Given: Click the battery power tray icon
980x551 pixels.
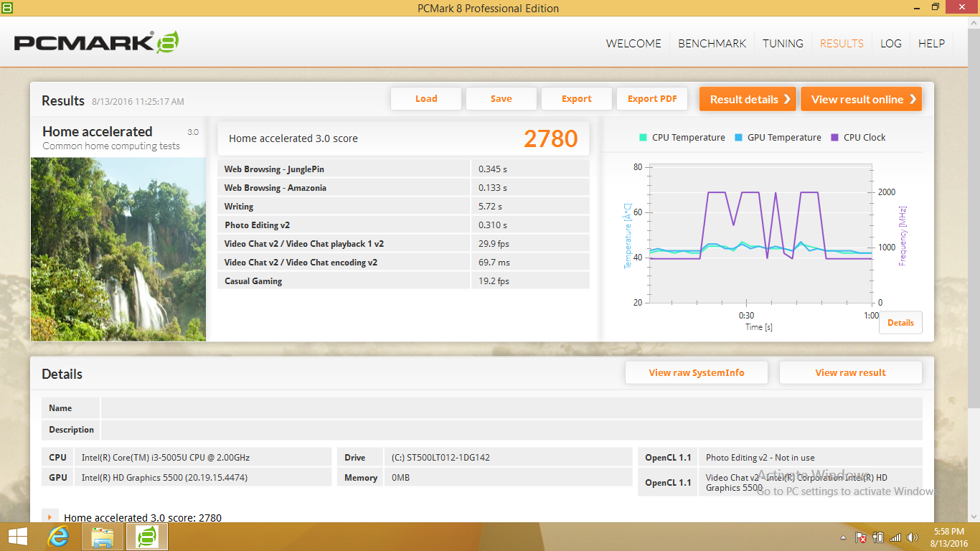Looking at the screenshot, I should coord(877,537).
